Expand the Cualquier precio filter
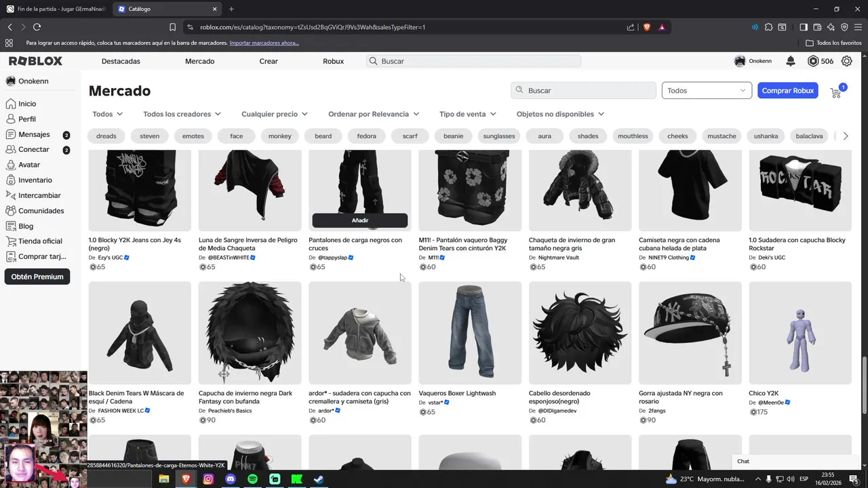Image resolution: width=868 pixels, height=488 pixels. coord(275,114)
